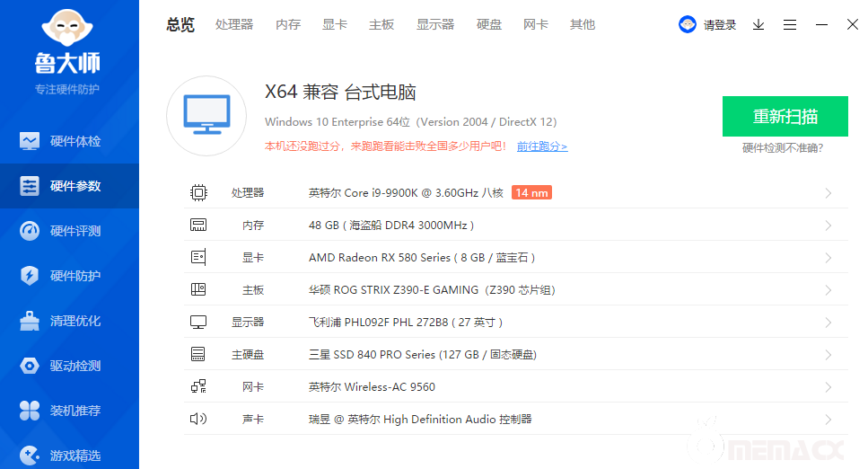Image resolution: width=868 pixels, height=469 pixels.
Task: Open the hamburger main menu icon
Action: [x=790, y=25]
